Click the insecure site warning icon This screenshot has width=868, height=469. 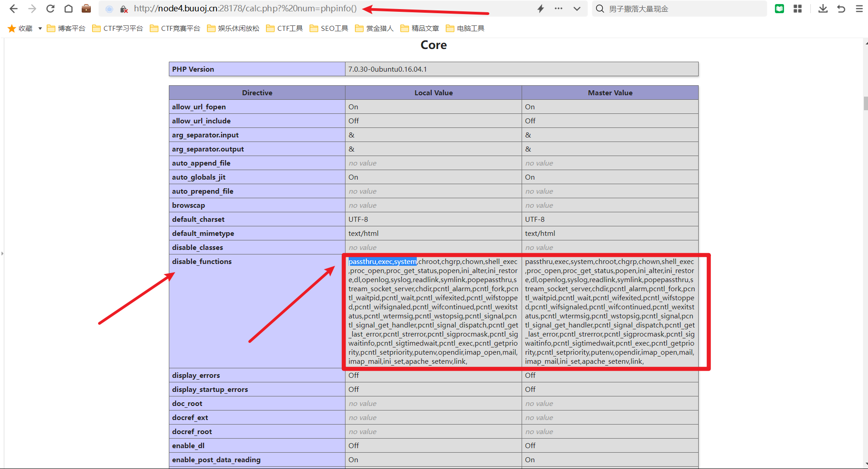point(124,9)
